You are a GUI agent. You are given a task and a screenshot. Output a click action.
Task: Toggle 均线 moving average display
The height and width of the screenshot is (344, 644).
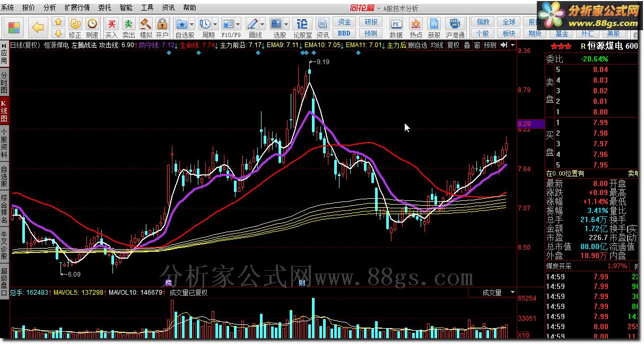click(x=437, y=45)
